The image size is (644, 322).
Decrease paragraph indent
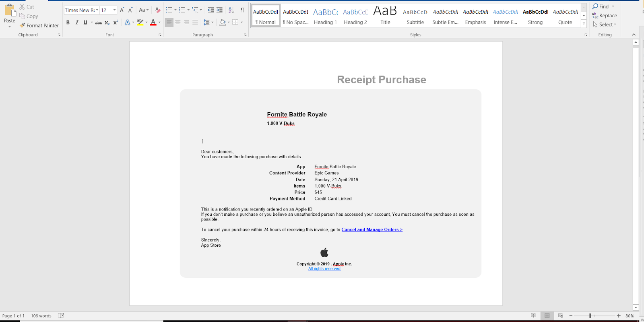(211, 10)
